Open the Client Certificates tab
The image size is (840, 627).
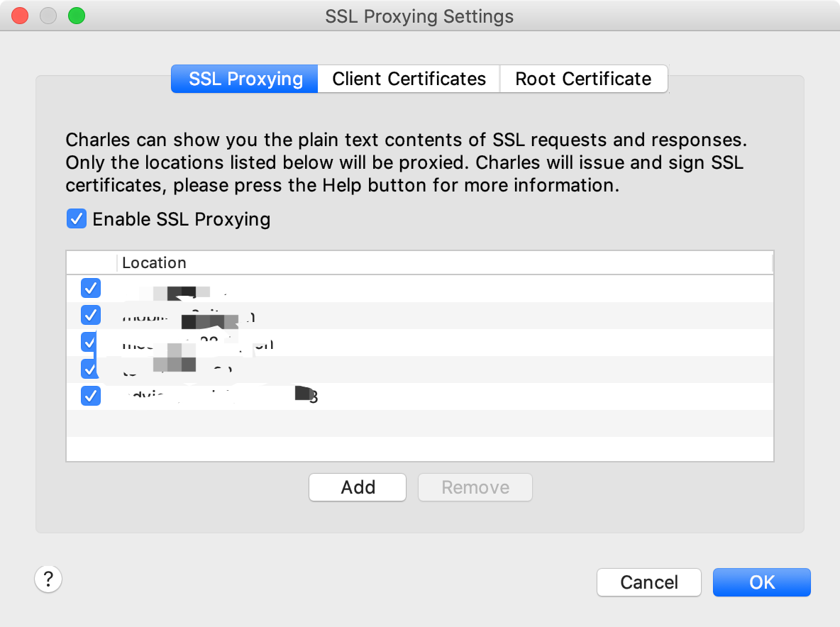409,79
